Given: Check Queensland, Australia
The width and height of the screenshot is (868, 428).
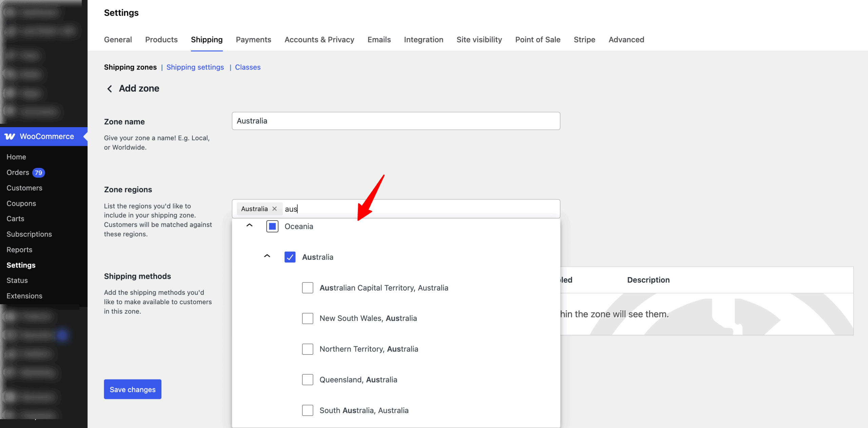Looking at the screenshot, I should (307, 380).
